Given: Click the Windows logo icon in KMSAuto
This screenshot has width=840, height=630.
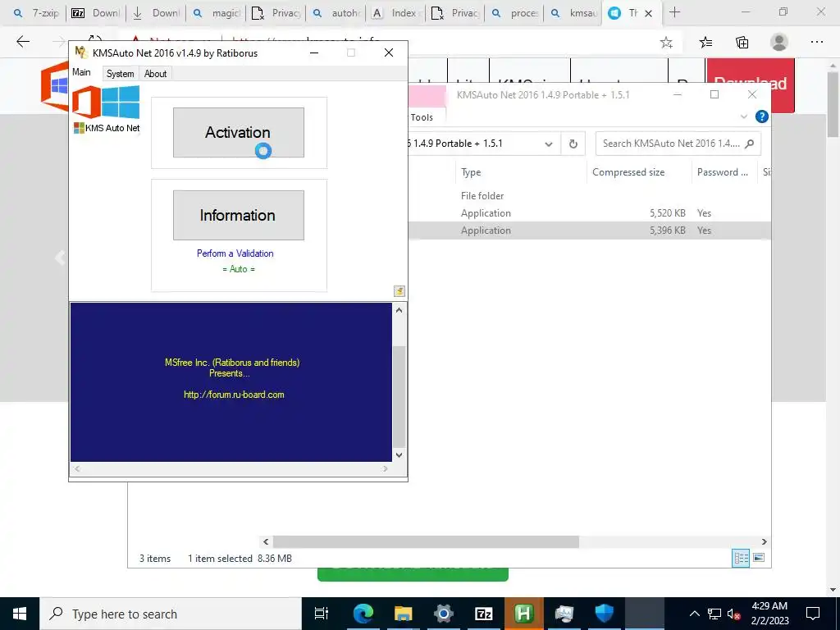Looking at the screenshot, I should pyautogui.click(x=121, y=102).
